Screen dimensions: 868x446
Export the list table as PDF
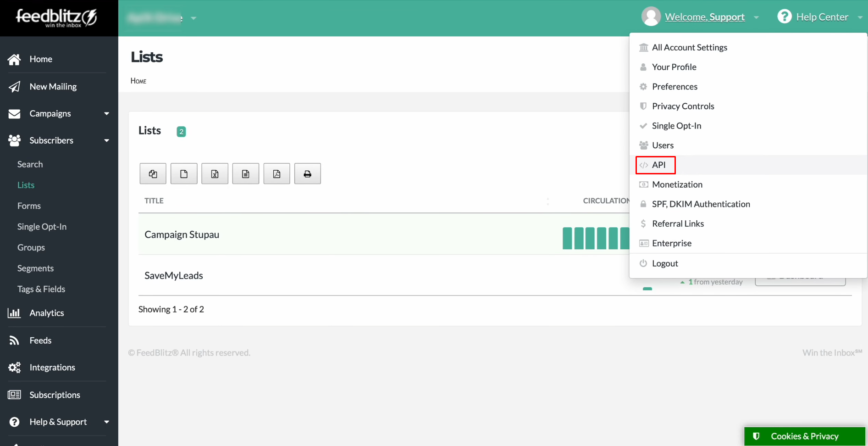pyautogui.click(x=276, y=174)
